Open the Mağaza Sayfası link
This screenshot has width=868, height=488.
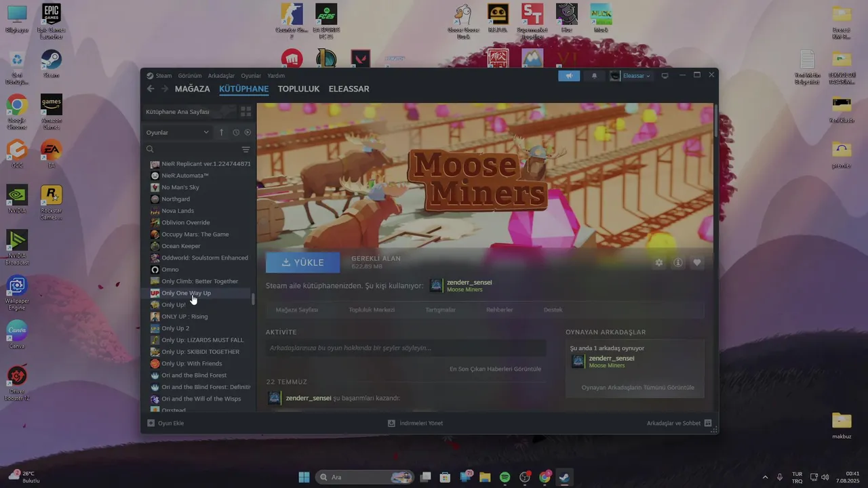pos(297,310)
